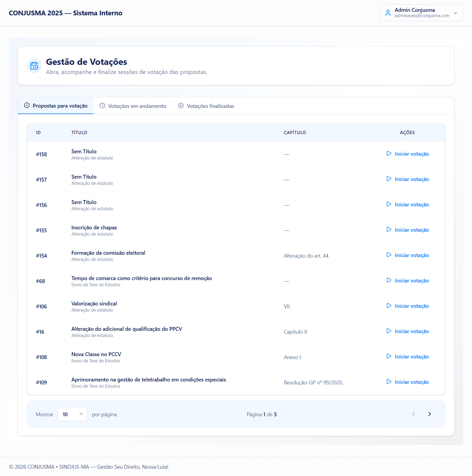The width and height of the screenshot is (472, 476).
Task: Click Iniciar votação for Valorização sindical
Action: (x=412, y=306)
